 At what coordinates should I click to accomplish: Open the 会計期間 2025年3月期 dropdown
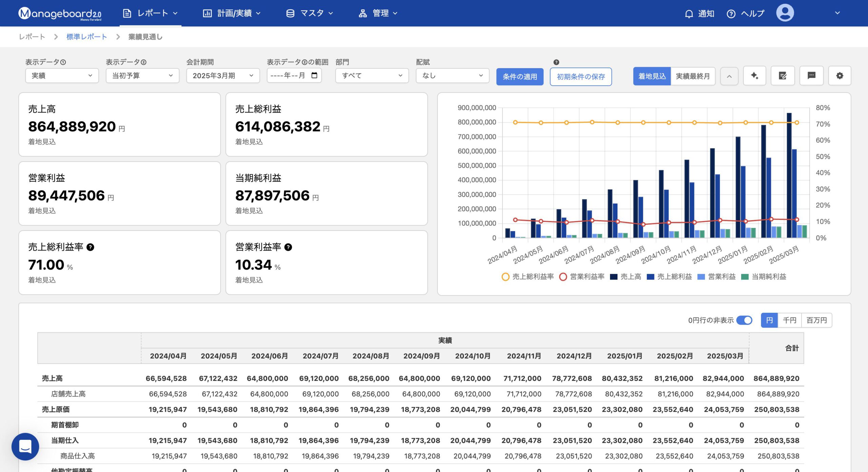pos(223,76)
